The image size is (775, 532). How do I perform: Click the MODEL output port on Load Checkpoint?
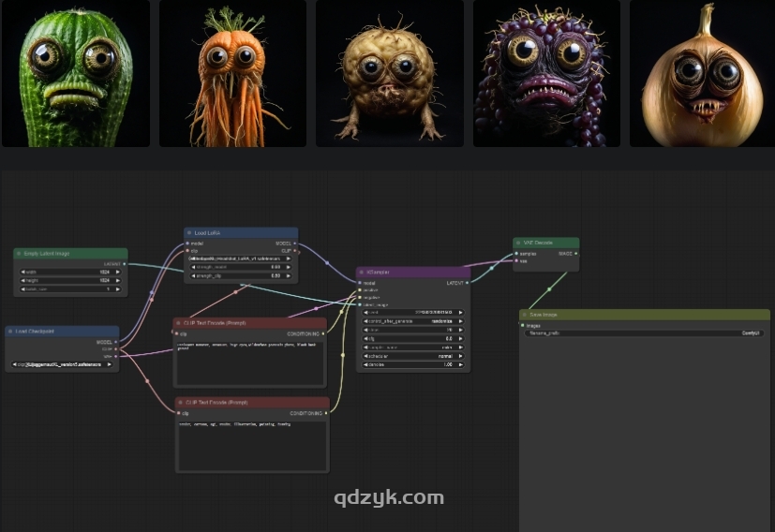114,342
